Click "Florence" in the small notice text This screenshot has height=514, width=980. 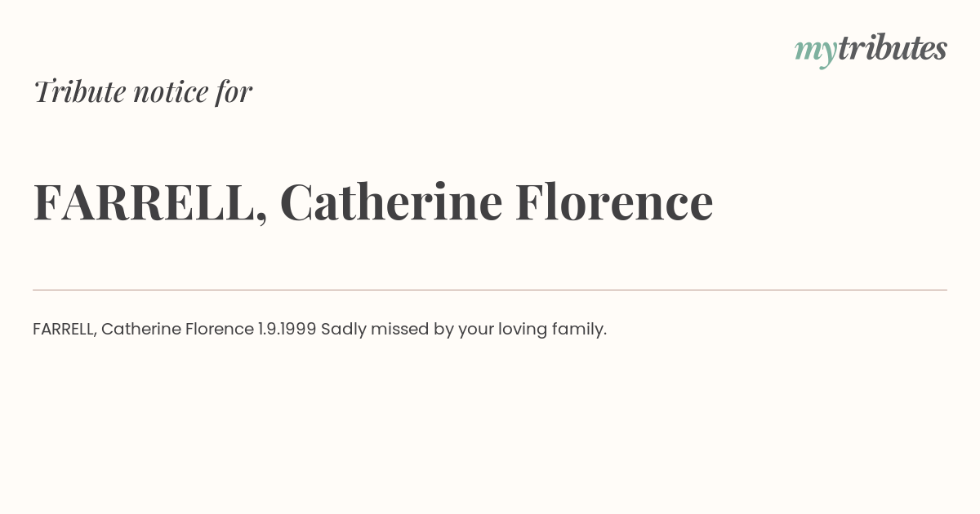220,330
